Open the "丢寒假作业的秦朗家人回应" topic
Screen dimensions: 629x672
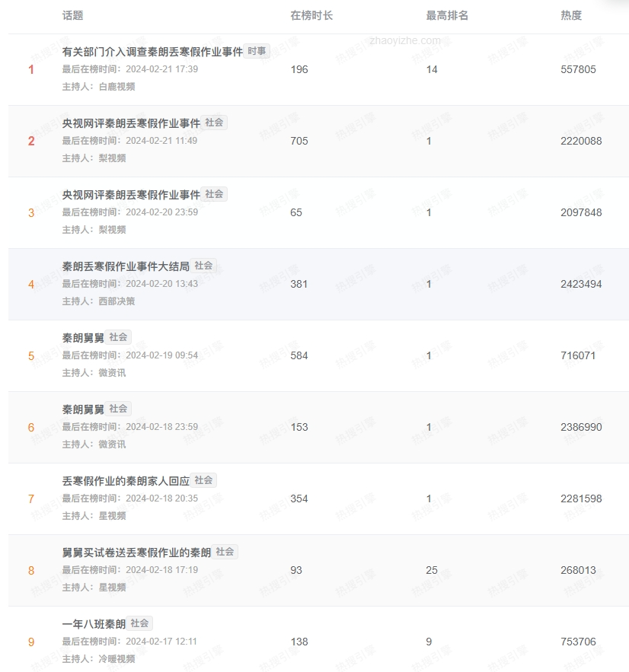[x=126, y=481]
